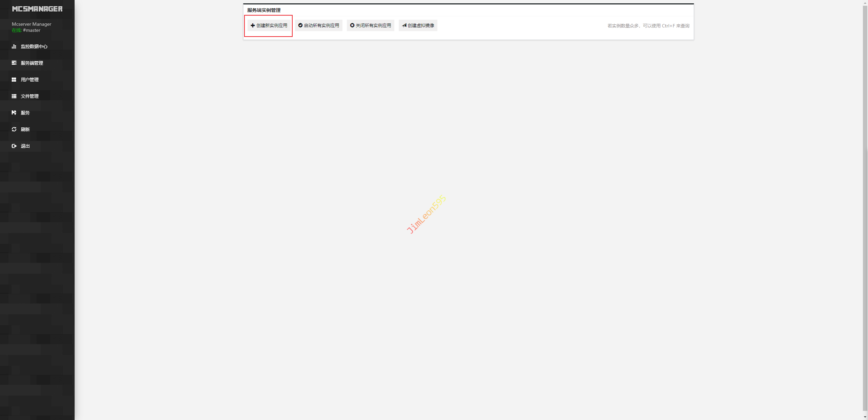Open 服务端管理 menu item

pos(32,63)
